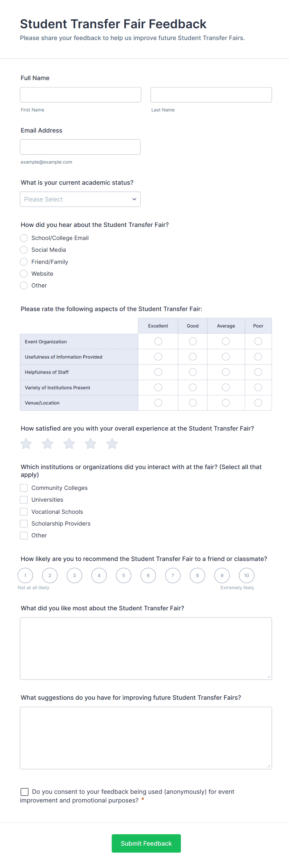Mark Helpfulness of Staff as Good

click(193, 372)
